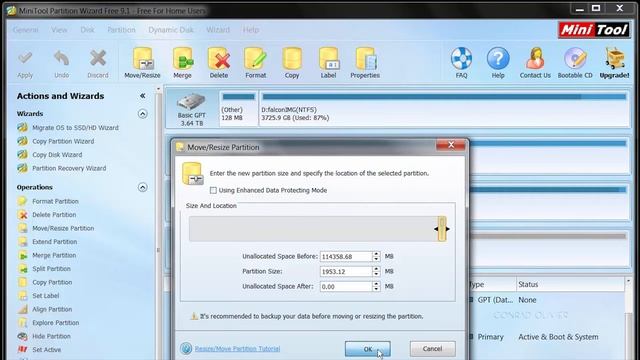The height and width of the screenshot is (360, 640).
Task: Choose Format Partition operation
Action: (56, 201)
